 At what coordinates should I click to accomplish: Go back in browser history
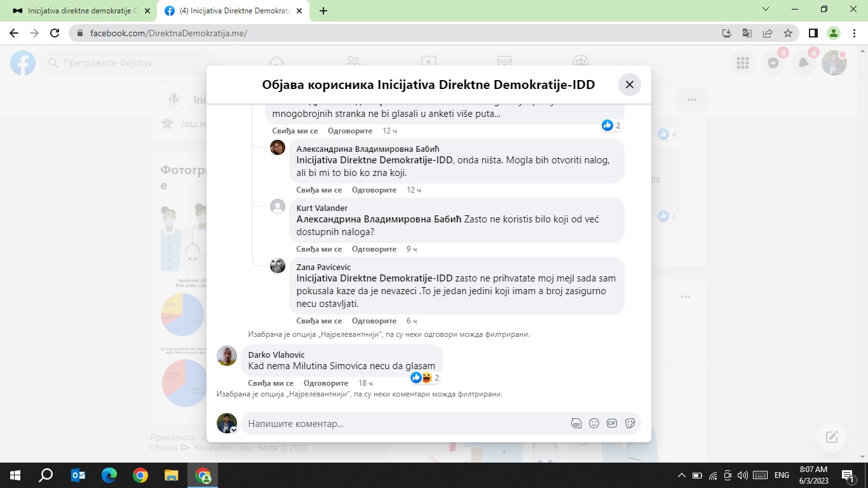click(x=14, y=33)
